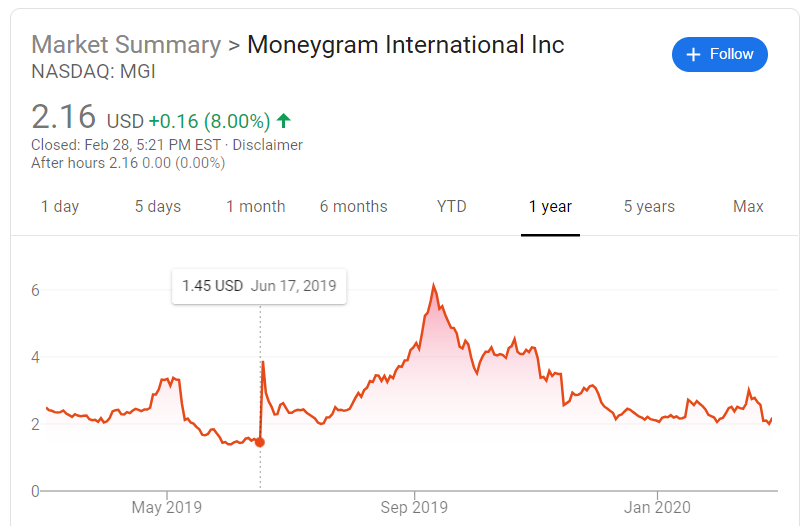Open the Market Summary breadcrumb link

click(126, 45)
